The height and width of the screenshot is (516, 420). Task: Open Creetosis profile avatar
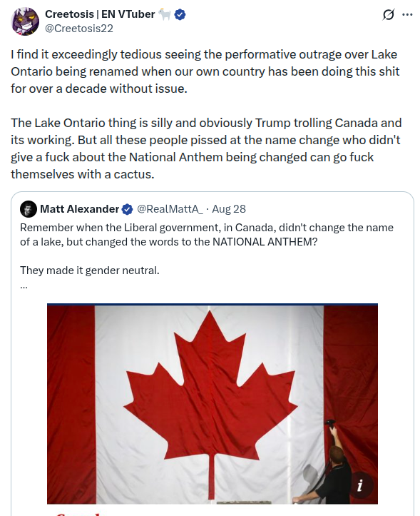(25, 21)
